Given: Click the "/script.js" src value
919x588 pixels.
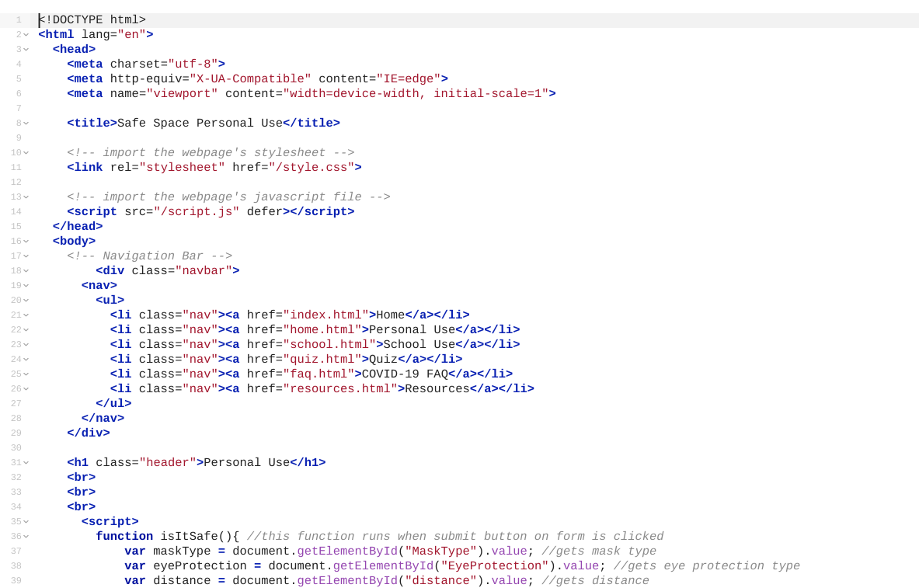Looking at the screenshot, I should [x=197, y=211].
